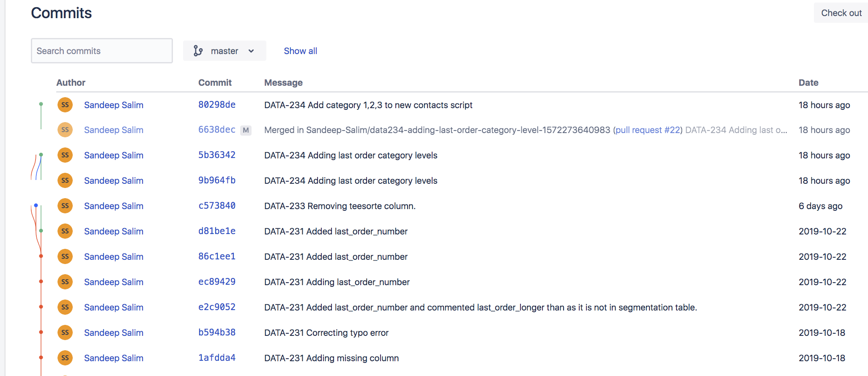The width and height of the screenshot is (868, 376).
Task: Focus the Search commits field
Action: coord(101,51)
